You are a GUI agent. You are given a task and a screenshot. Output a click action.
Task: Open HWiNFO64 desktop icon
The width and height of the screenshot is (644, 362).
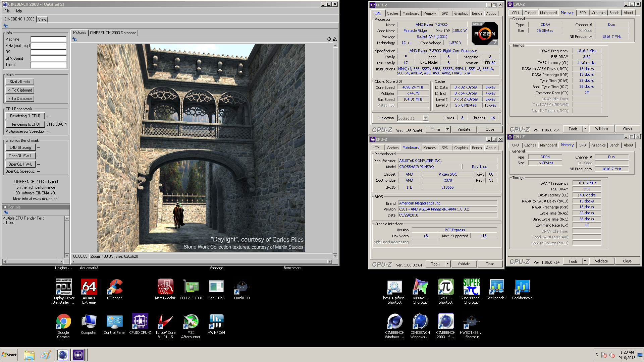(216, 324)
